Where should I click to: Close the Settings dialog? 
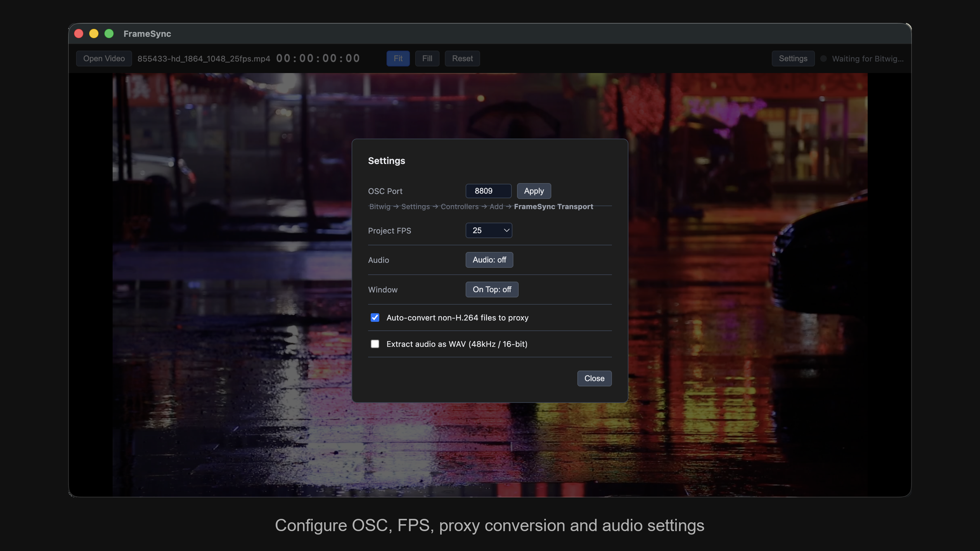594,378
